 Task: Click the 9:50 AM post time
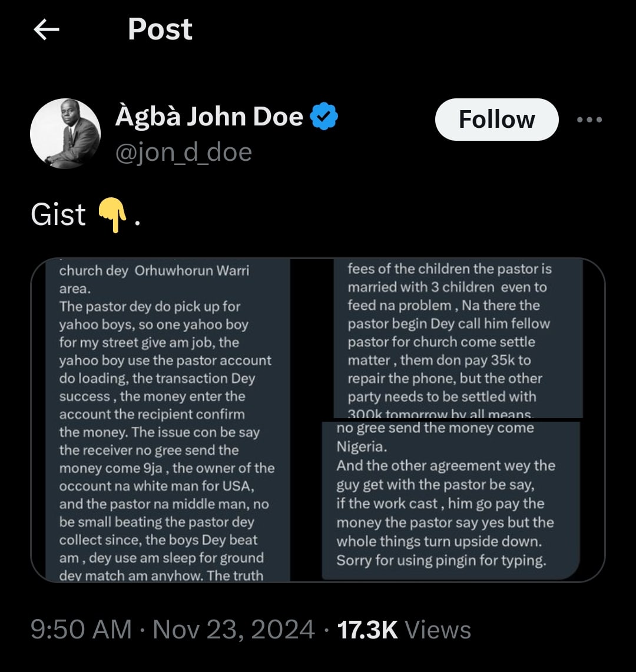point(81,630)
